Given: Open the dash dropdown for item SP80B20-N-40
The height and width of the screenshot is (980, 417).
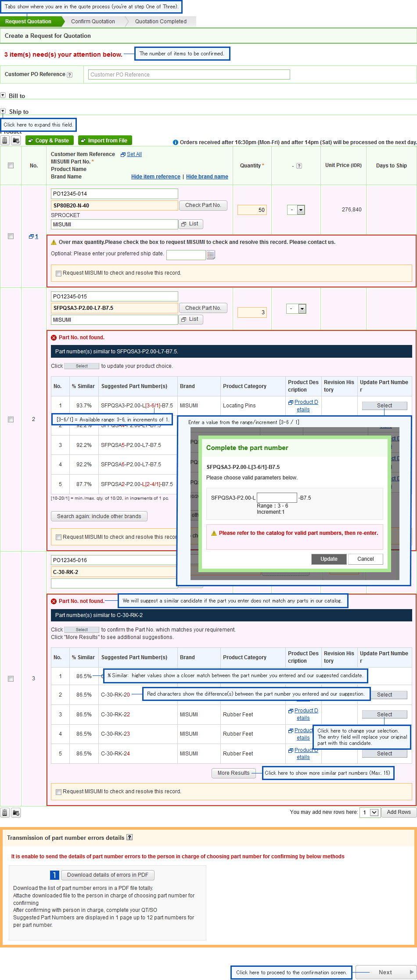Looking at the screenshot, I should coord(296,210).
